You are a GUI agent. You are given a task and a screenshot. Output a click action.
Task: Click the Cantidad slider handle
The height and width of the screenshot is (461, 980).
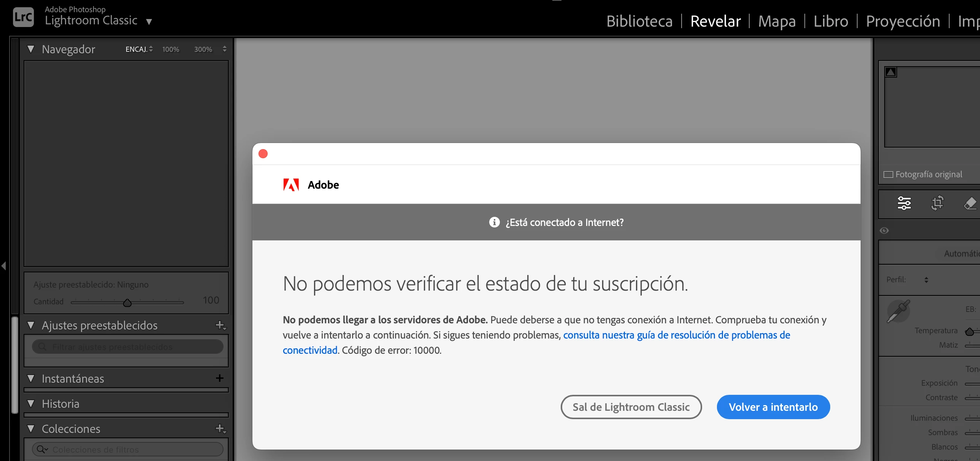127,303
